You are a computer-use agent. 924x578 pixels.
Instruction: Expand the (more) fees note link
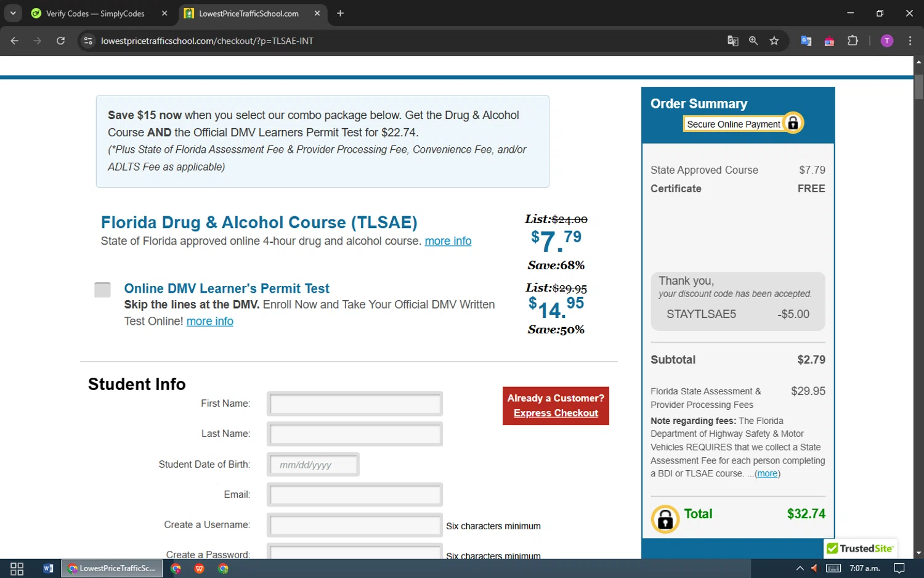[768, 474]
